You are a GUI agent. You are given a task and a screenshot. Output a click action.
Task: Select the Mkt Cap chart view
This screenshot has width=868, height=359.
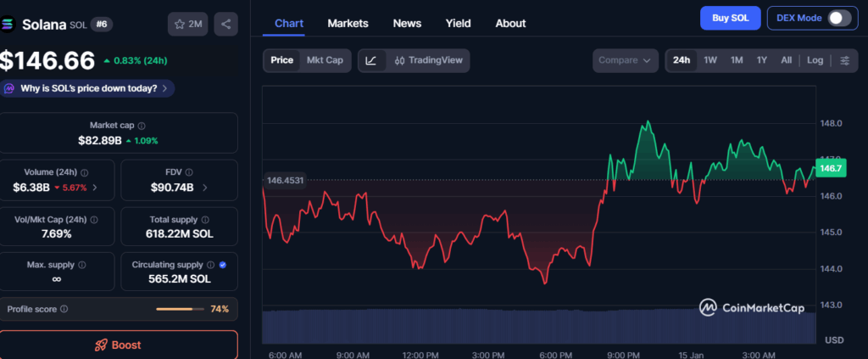(x=325, y=60)
